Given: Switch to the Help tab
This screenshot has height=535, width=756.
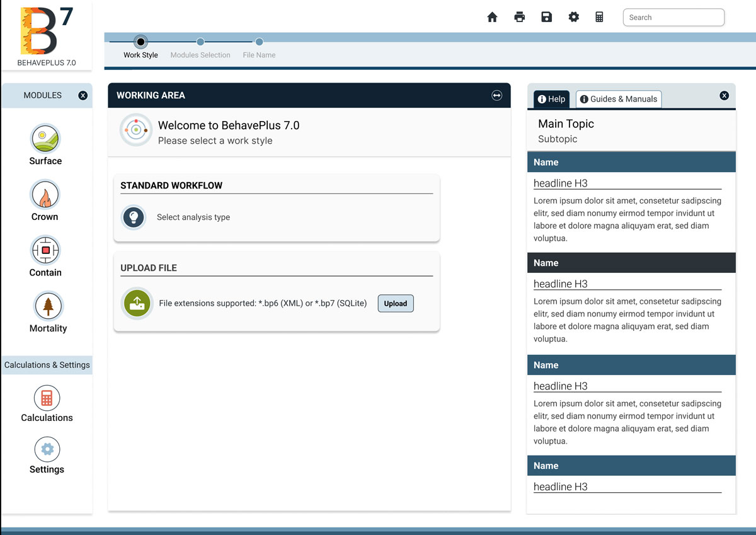Looking at the screenshot, I should 551,99.
